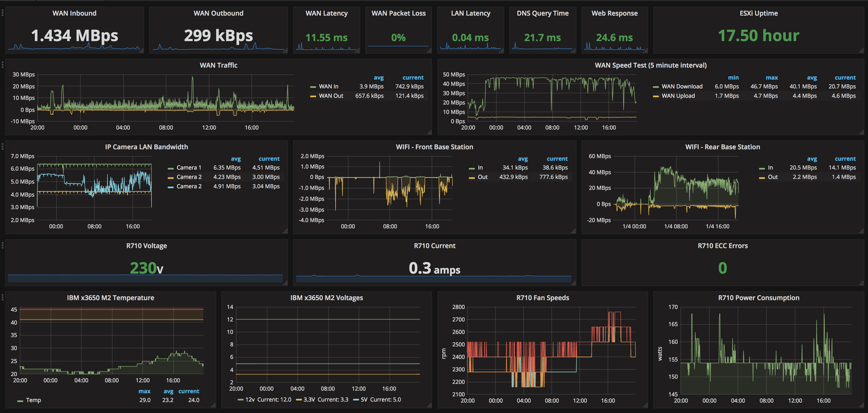Viewport: 868px width, 413px height.
Task: Click the WAN Inbound panel corner resize grip
Action: coord(142,51)
